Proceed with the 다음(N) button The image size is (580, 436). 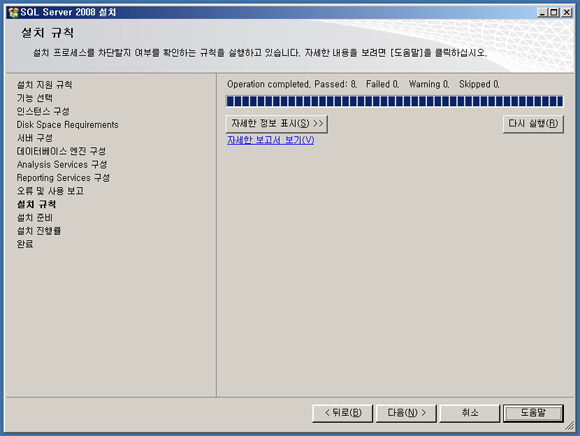click(406, 413)
